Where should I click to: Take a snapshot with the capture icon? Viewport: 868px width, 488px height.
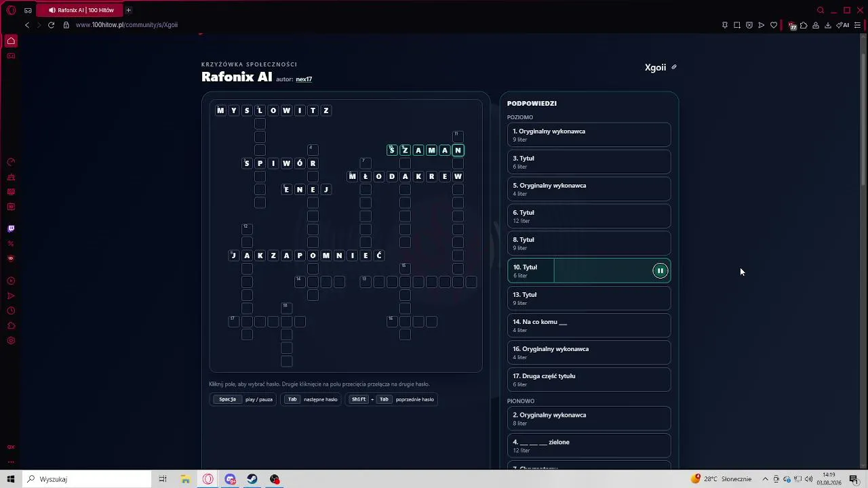pos(737,25)
